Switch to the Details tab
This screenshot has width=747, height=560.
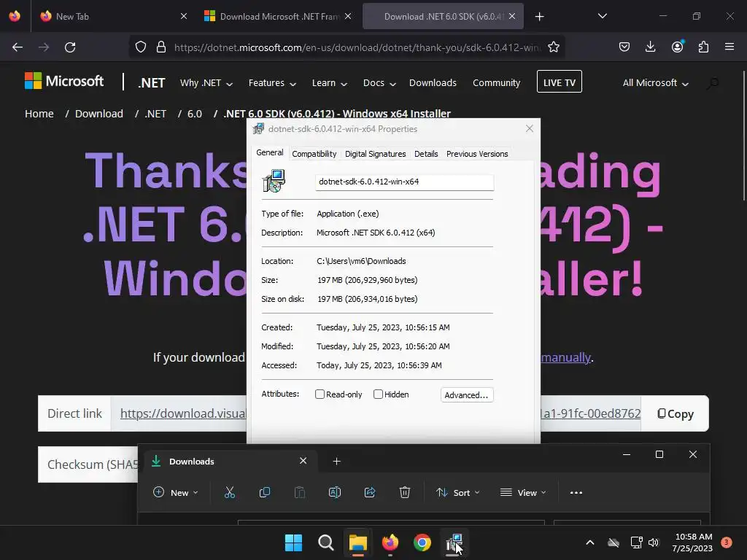[426, 154]
